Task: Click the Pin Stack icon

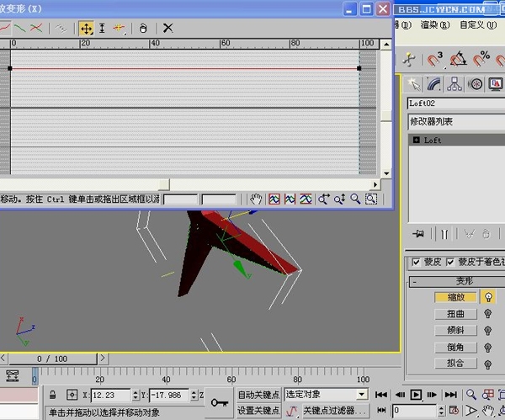Action: pos(418,234)
